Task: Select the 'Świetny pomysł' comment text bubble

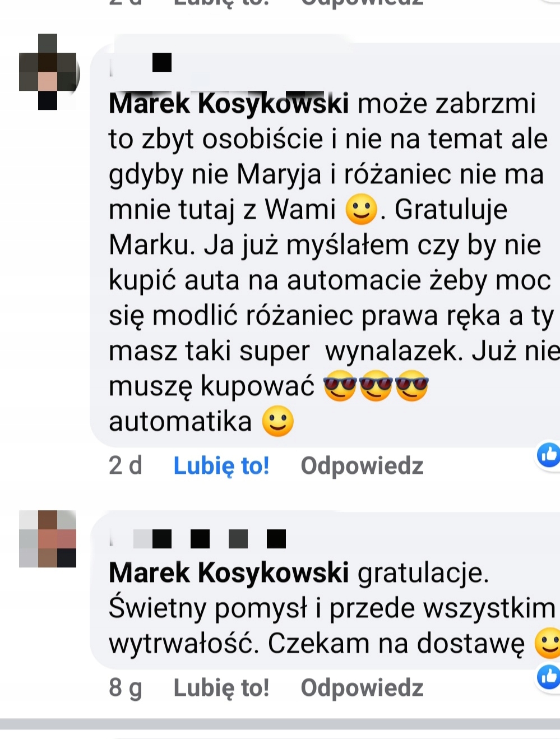Action: tap(325, 591)
